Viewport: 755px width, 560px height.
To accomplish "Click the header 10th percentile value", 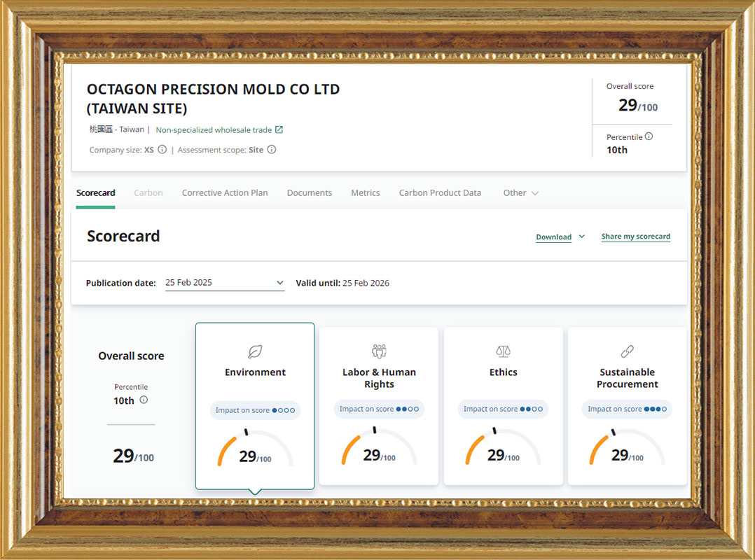I will tap(617, 150).
